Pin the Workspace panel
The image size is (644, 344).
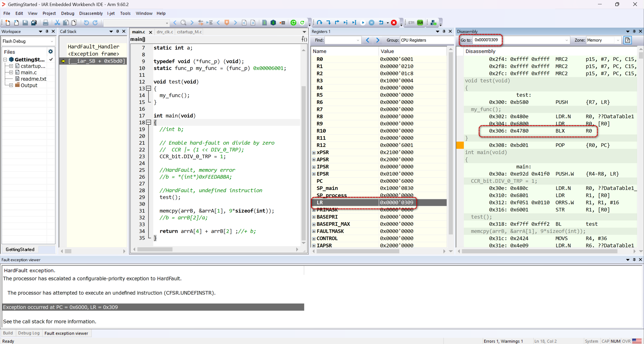(47, 31)
